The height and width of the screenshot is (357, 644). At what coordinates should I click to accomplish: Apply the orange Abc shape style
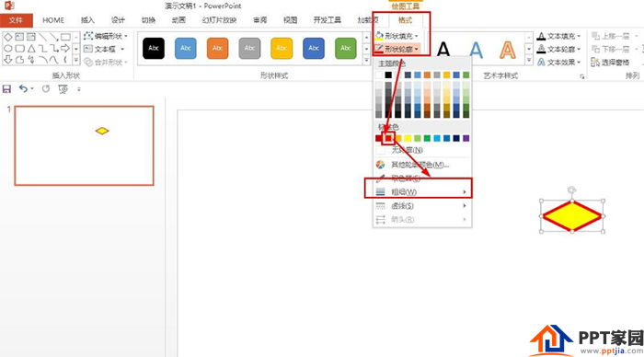click(x=218, y=48)
